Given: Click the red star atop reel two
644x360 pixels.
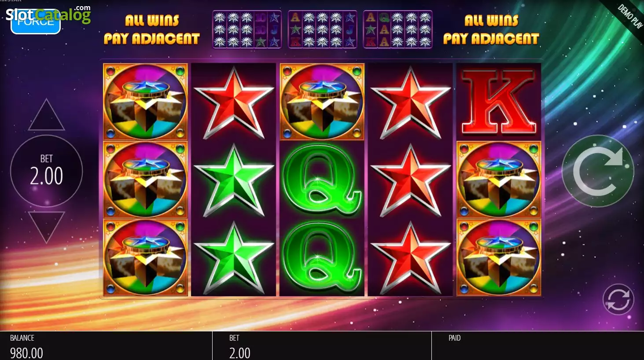Looking at the screenshot, I should (234, 103).
